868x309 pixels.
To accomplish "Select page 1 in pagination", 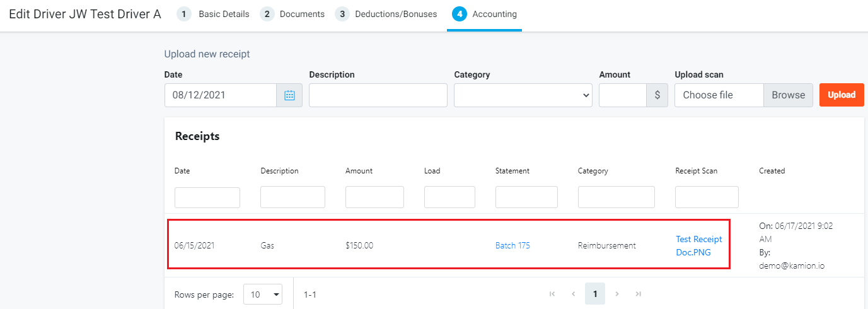I will point(595,294).
